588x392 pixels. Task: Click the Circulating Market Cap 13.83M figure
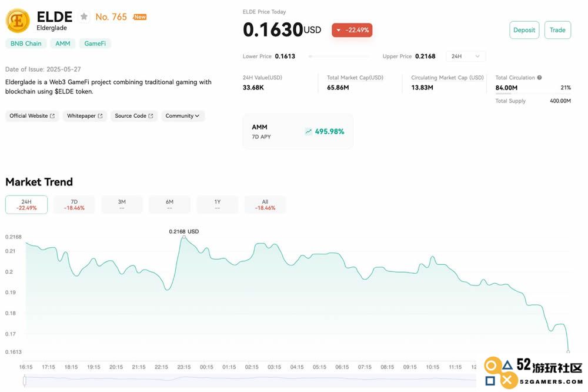click(x=422, y=88)
